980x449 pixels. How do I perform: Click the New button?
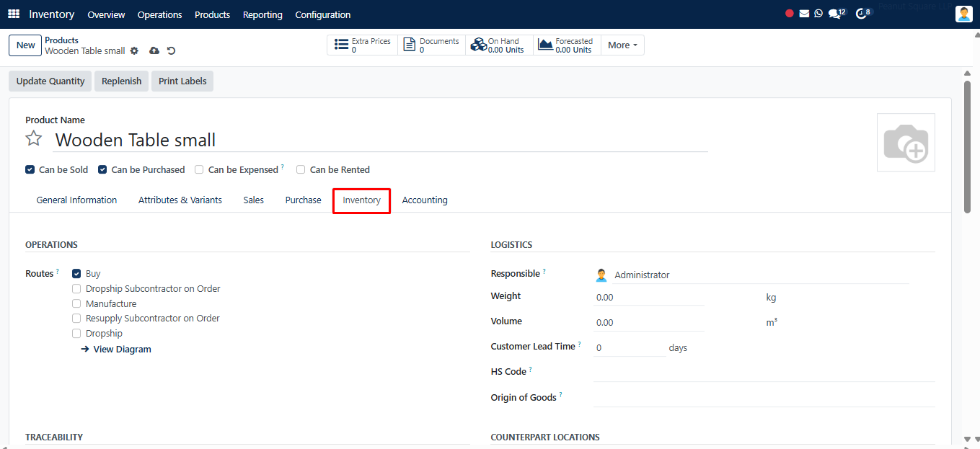click(25, 45)
